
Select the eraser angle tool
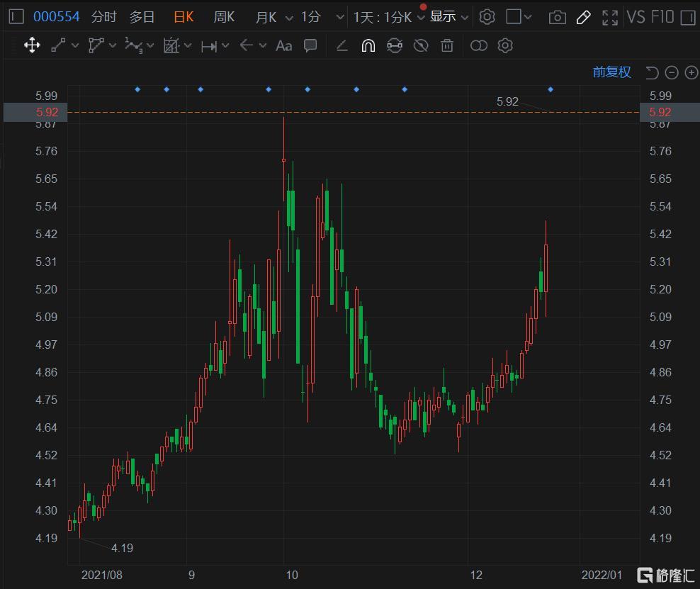342,45
